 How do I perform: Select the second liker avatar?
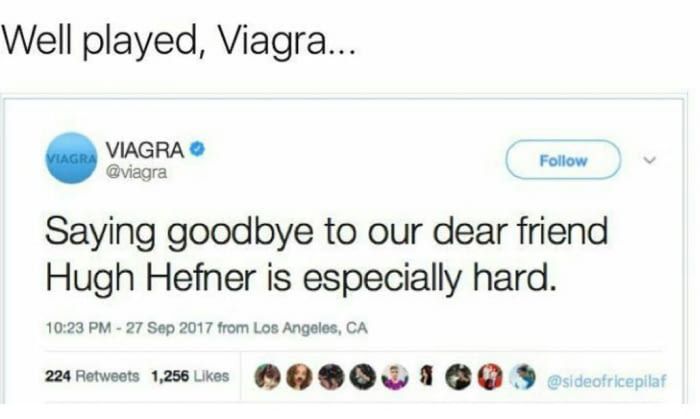(299, 377)
